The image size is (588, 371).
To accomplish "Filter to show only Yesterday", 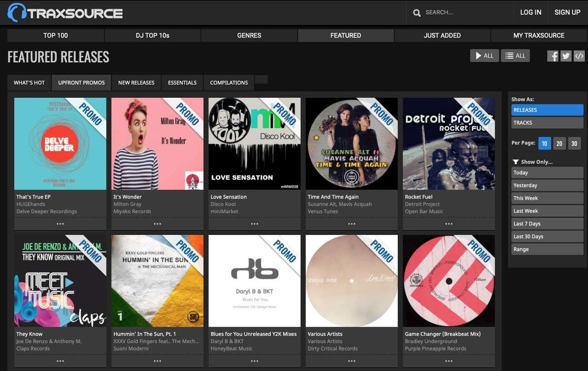I will point(547,185).
